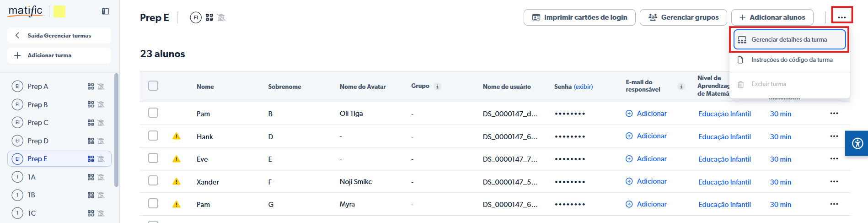
Task: Click Imprimir cartões de login button
Action: [579, 17]
